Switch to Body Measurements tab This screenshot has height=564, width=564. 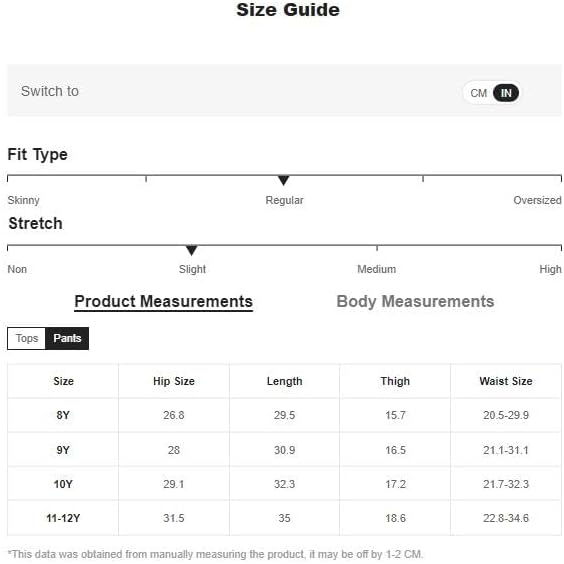coord(415,301)
